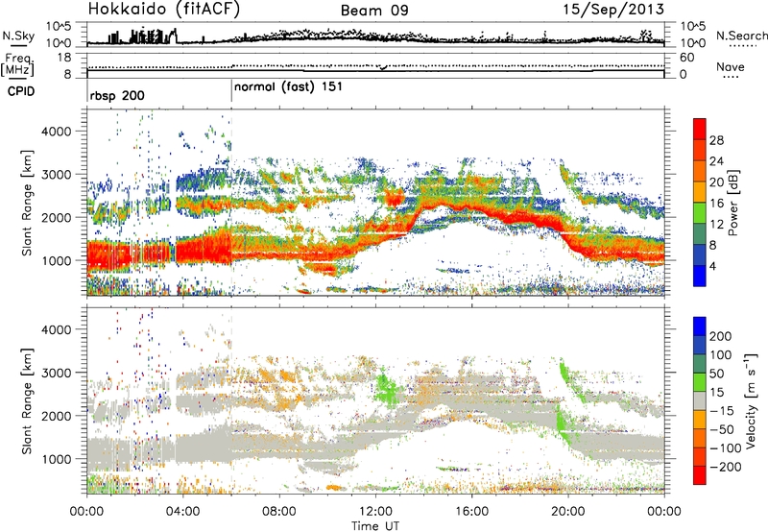Pick Power colorbar segment between 12 and 16

(x=700, y=212)
